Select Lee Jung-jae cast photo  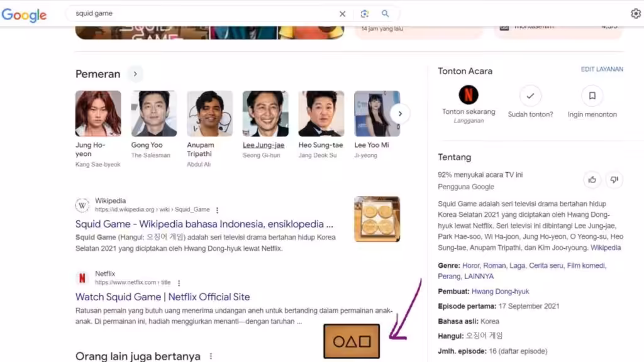click(x=265, y=114)
